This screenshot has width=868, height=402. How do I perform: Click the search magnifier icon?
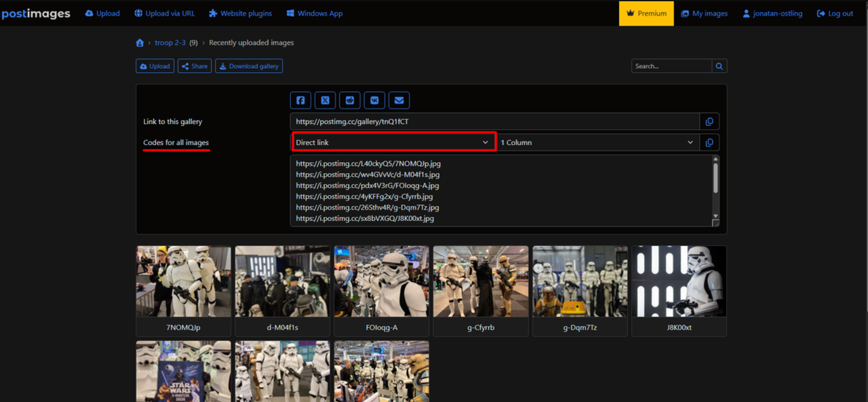[719, 66]
